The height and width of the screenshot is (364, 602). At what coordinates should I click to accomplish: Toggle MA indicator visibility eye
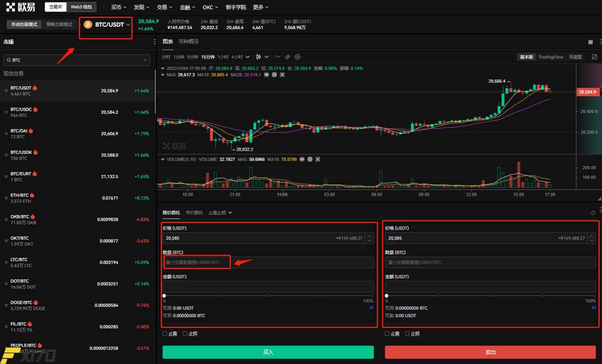pyautogui.click(x=266, y=75)
